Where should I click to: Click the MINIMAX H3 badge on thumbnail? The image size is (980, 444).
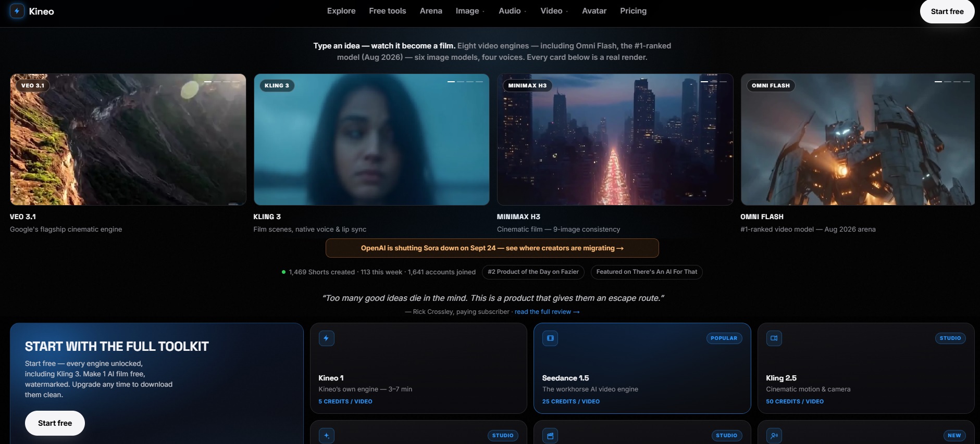pos(527,85)
